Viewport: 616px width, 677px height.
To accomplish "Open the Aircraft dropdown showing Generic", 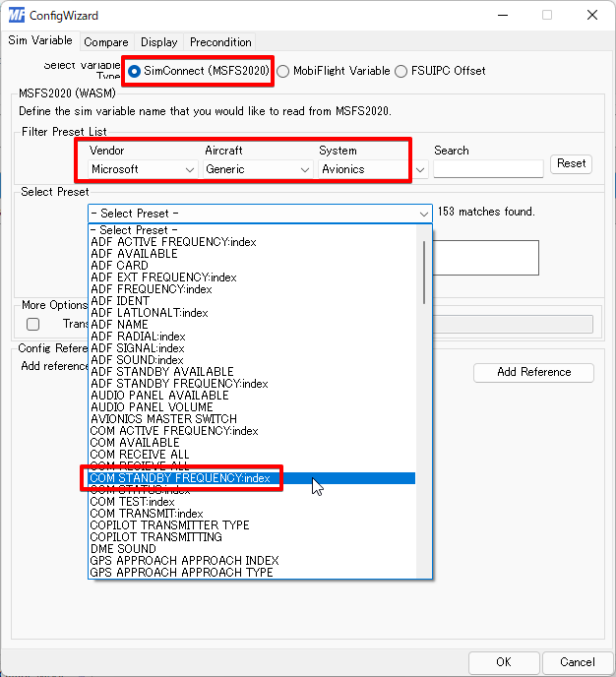I will click(258, 169).
